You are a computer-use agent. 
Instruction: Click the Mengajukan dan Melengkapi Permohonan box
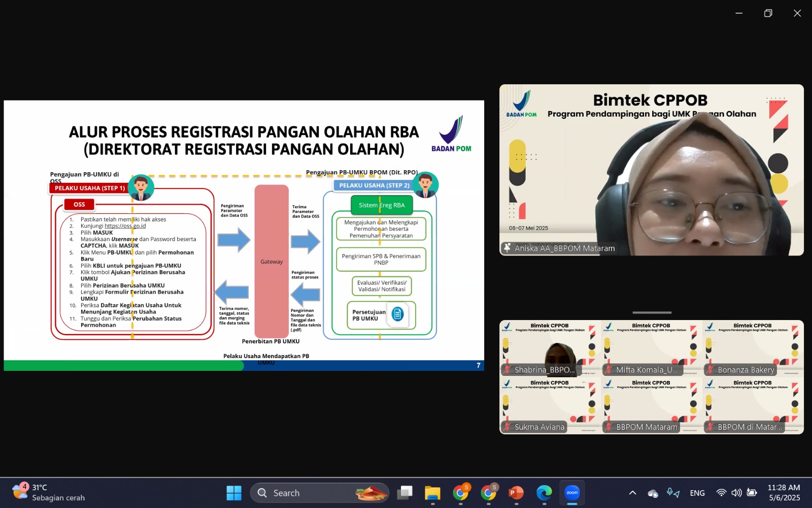coord(381,229)
